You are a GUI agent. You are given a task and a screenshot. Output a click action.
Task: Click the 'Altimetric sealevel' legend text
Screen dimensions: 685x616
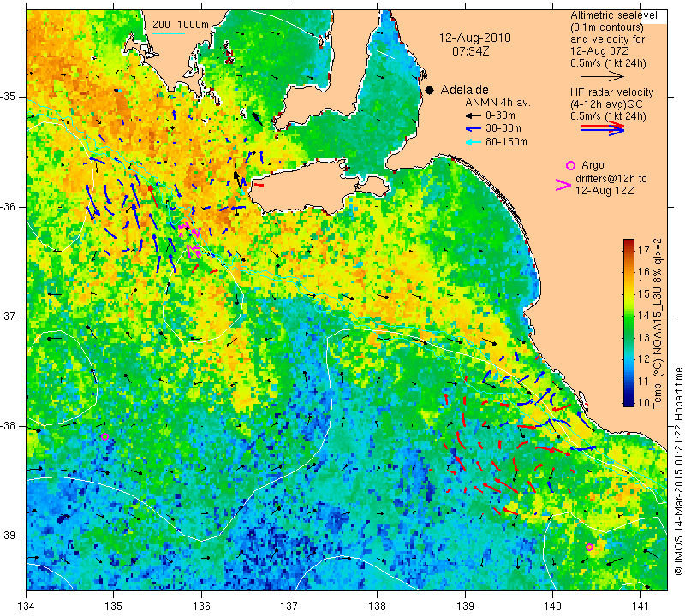click(x=613, y=15)
